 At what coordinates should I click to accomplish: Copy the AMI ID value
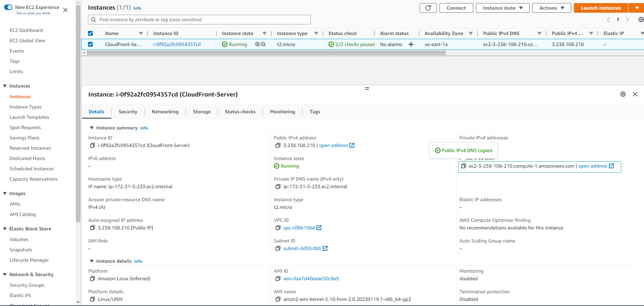(278, 279)
